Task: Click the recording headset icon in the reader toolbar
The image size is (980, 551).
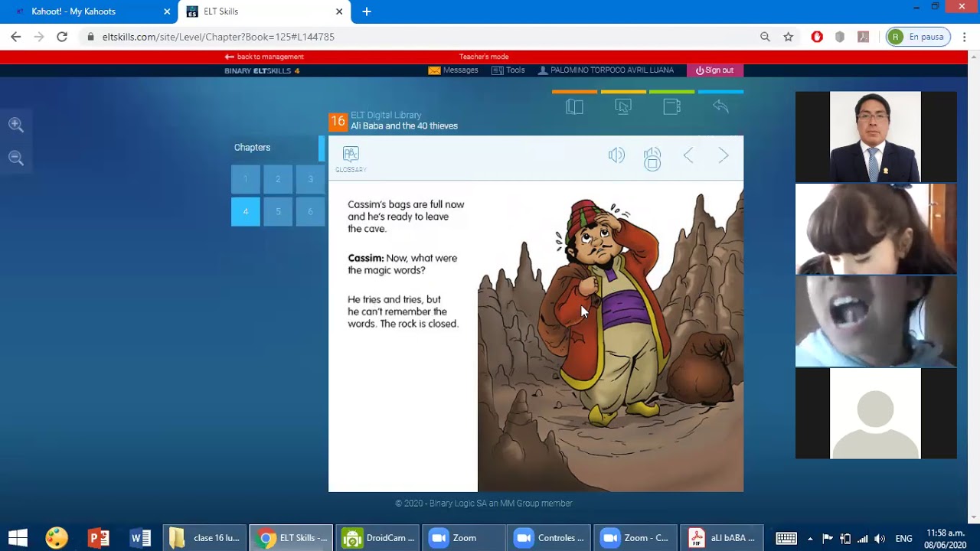Action: click(x=652, y=158)
